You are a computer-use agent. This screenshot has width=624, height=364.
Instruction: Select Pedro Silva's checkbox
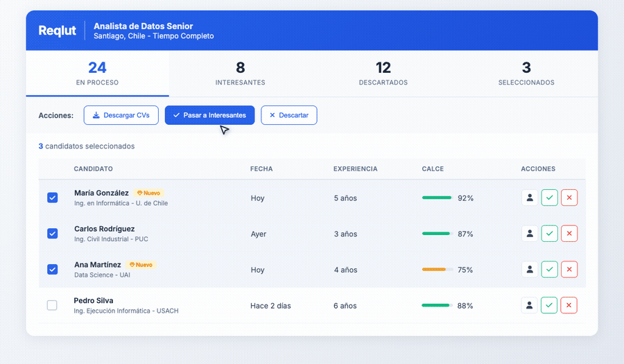pyautogui.click(x=52, y=305)
